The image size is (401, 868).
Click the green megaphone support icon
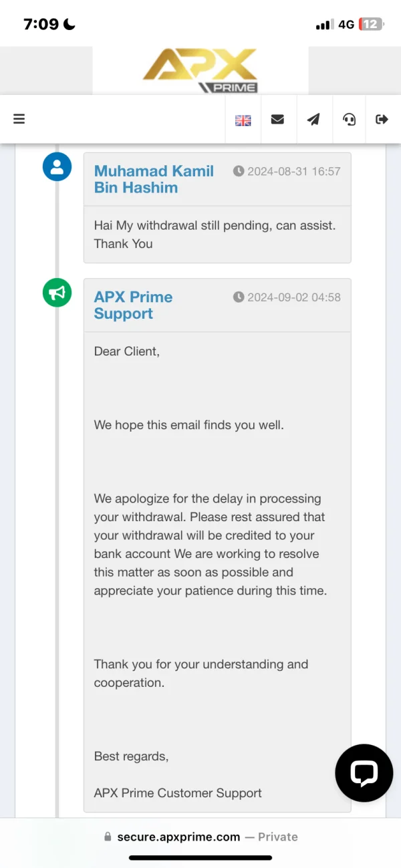pos(57,293)
